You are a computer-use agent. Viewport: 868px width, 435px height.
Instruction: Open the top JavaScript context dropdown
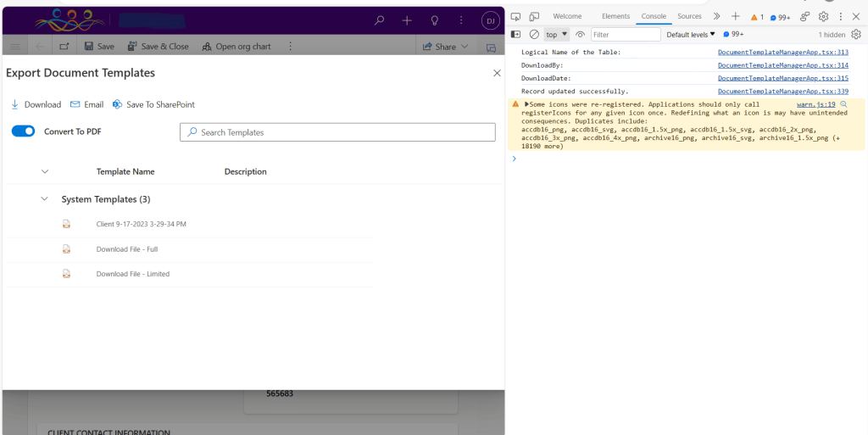click(x=557, y=35)
